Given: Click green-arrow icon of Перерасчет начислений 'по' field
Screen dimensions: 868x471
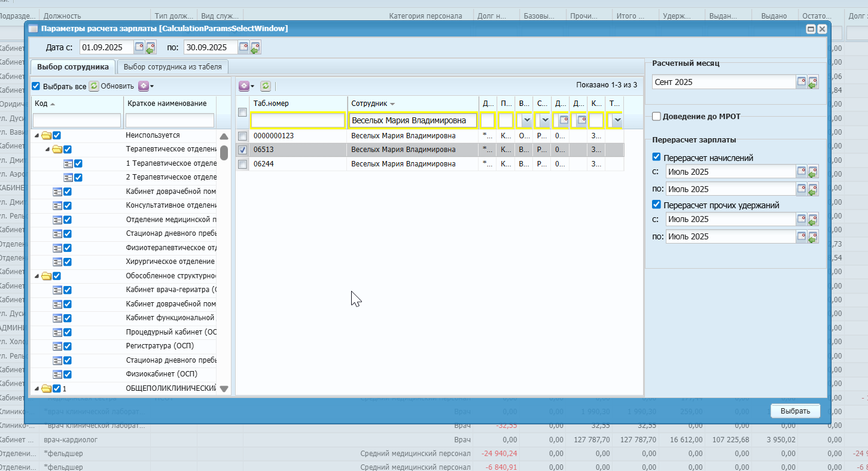Looking at the screenshot, I should click(x=813, y=189).
